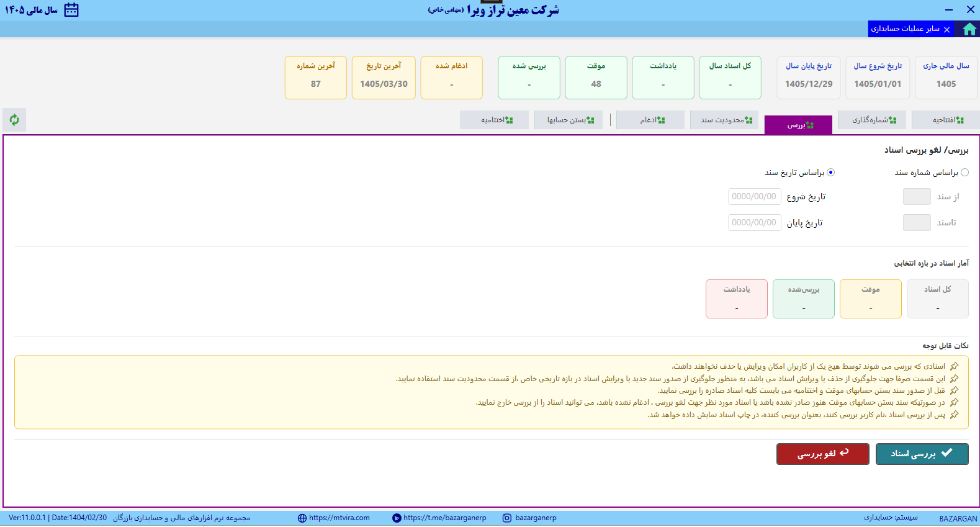Click the globe icon in status bar

click(302, 518)
